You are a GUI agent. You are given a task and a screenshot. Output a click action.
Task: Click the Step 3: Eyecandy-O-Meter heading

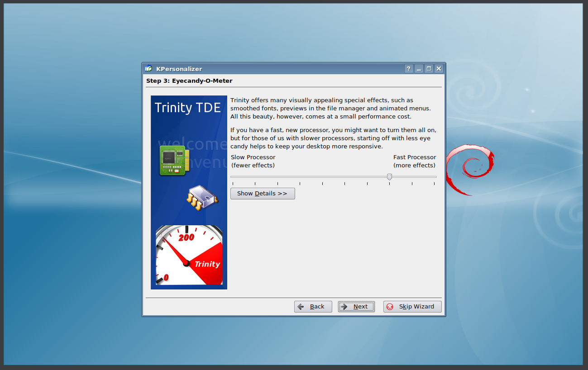coord(189,81)
